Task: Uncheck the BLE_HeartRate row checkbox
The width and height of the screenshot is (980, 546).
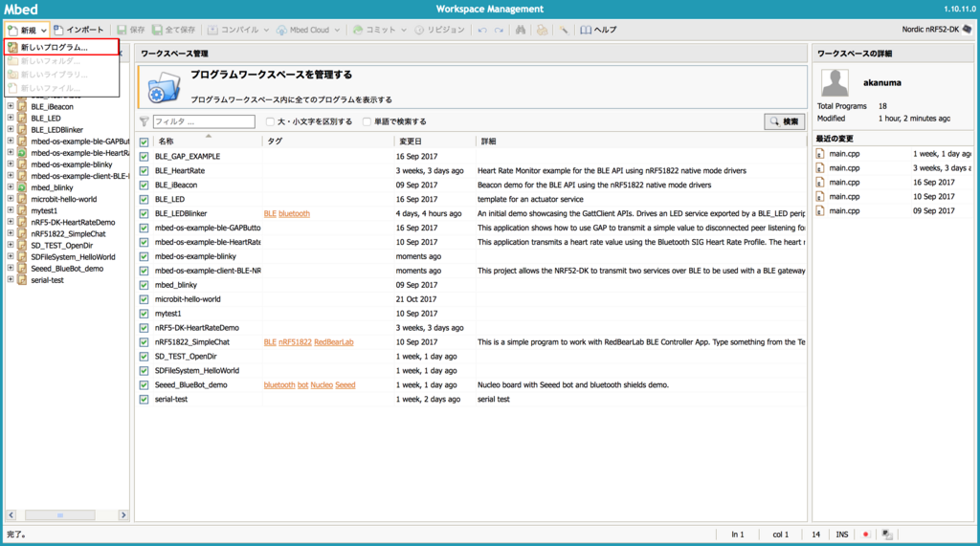Action: (145, 171)
